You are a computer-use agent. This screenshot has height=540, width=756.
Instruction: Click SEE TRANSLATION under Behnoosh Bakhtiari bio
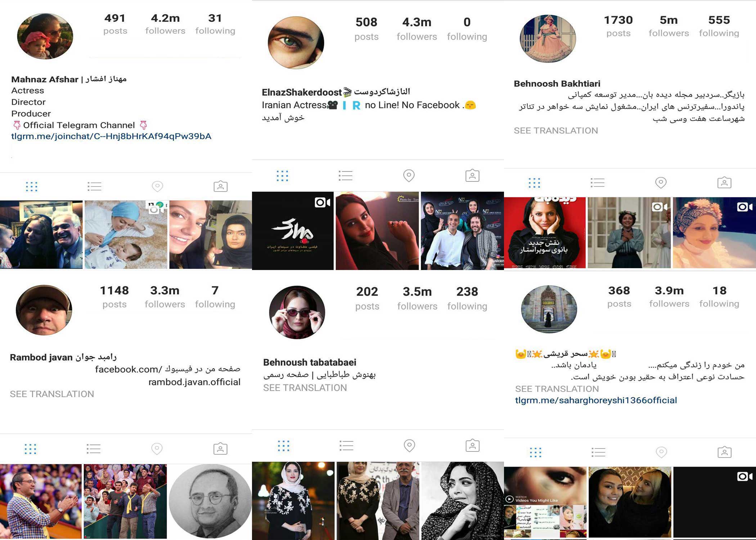pos(556,131)
